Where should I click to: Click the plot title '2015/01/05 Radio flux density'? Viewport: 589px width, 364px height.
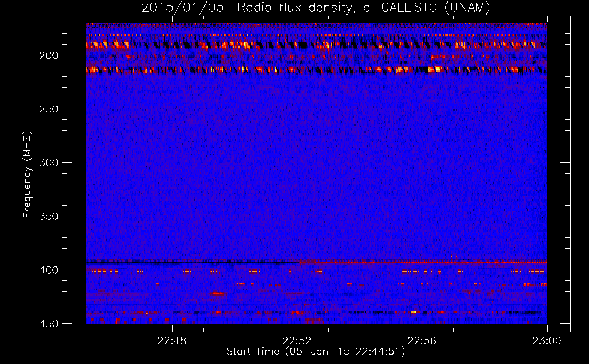[316, 7]
